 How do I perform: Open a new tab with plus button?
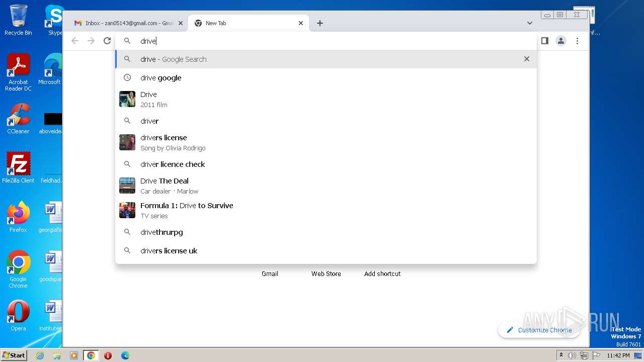(x=320, y=23)
